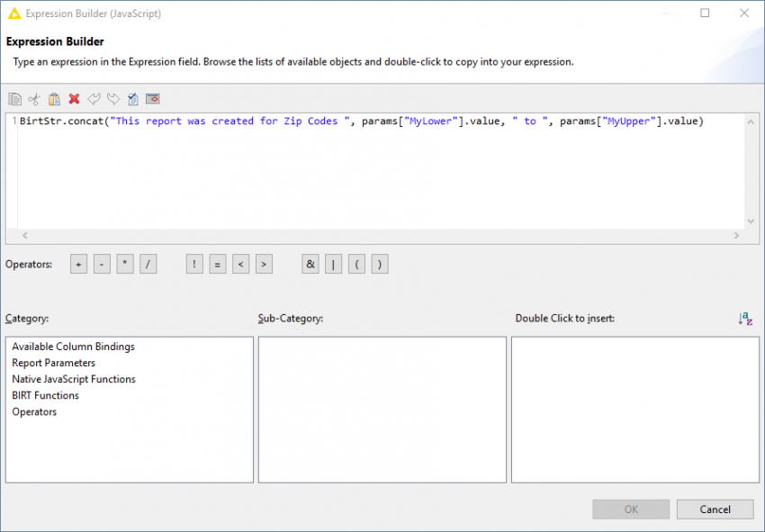The width and height of the screenshot is (765, 532).
Task: Insert the divide slash operator
Action: [148, 264]
